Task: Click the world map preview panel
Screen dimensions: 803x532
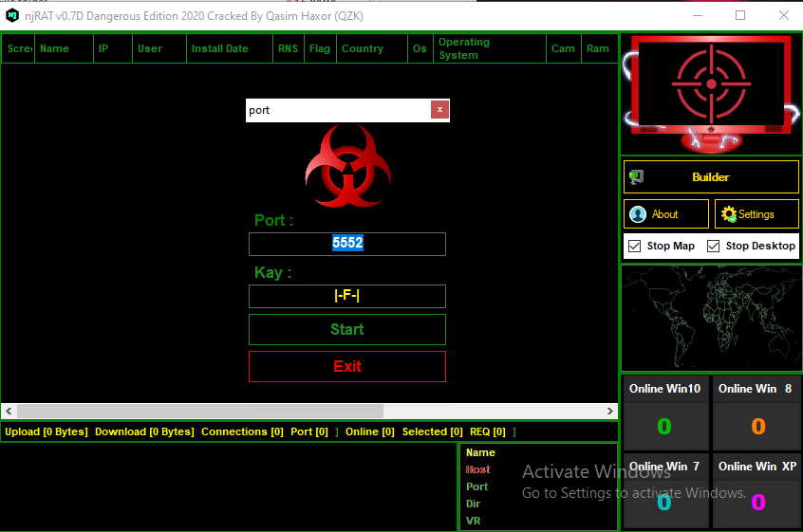Action: point(711,318)
